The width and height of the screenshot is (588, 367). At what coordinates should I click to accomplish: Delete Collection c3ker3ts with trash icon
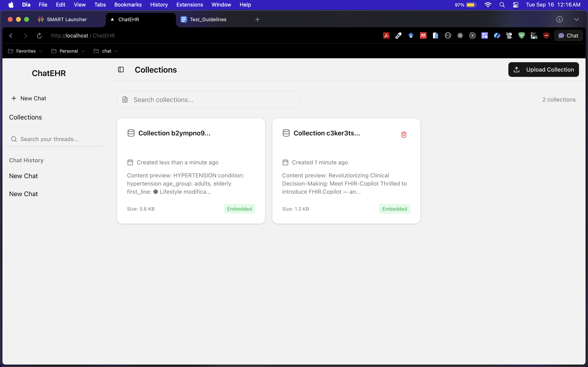click(404, 135)
